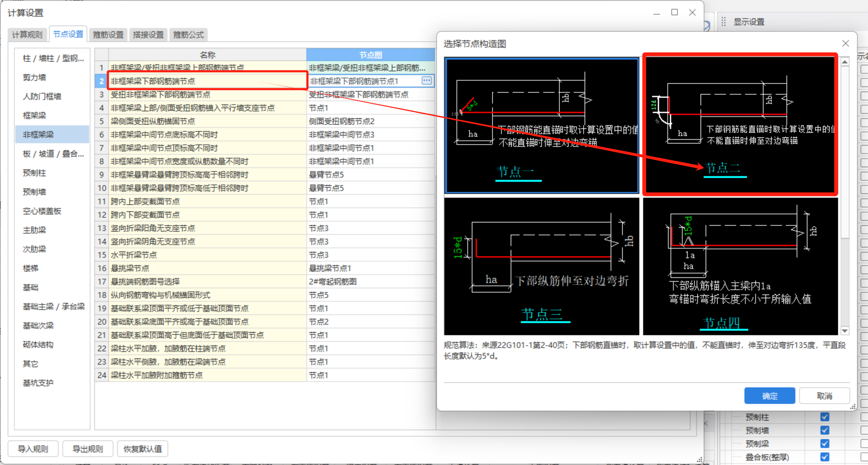The width and height of the screenshot is (868, 465).
Task: Click the 名称 column header
Action: [x=207, y=55]
